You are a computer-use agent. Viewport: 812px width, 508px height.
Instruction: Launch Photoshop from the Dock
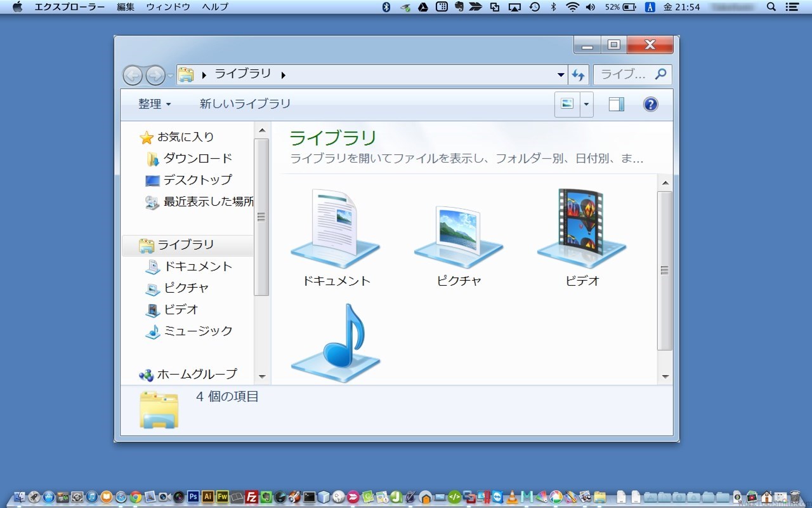click(x=193, y=497)
